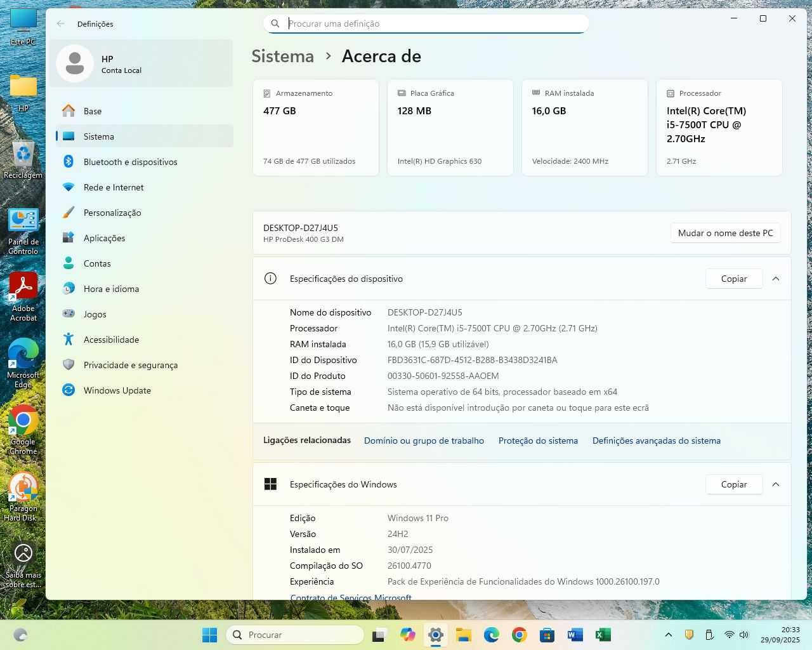Open Reciclagem bin on desktop
Viewport: 812px width, 650px height.
(23, 159)
